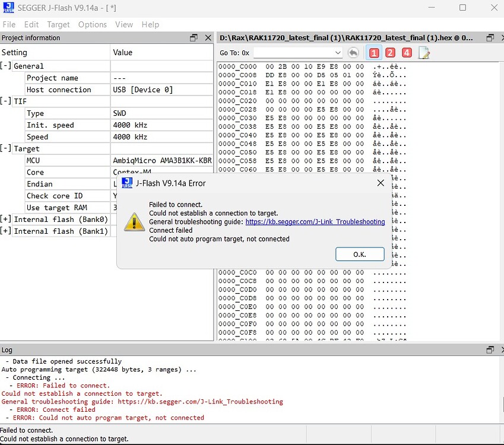Collapse the TIF settings group
This screenshot has height=445, width=504.
point(5,101)
